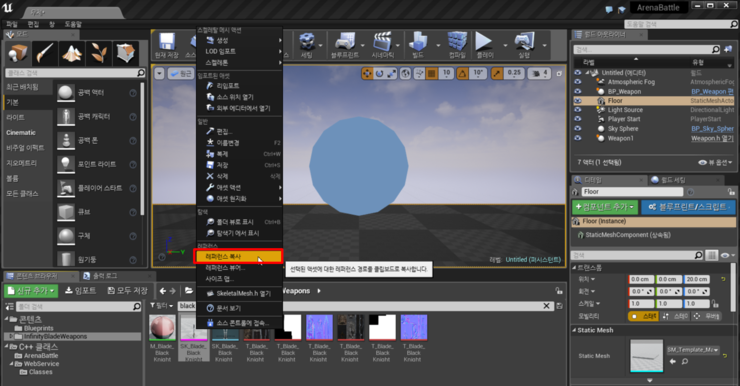Image resolution: width=740 pixels, height=386 pixels.
Task: Toggle visibility of Weapon1 actor
Action: 578,138
